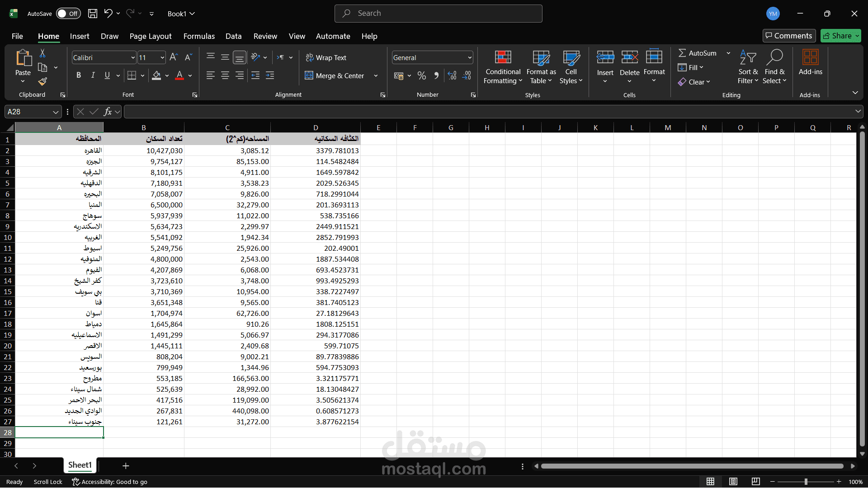
Task: Toggle Wrap Text
Action: pyautogui.click(x=326, y=57)
